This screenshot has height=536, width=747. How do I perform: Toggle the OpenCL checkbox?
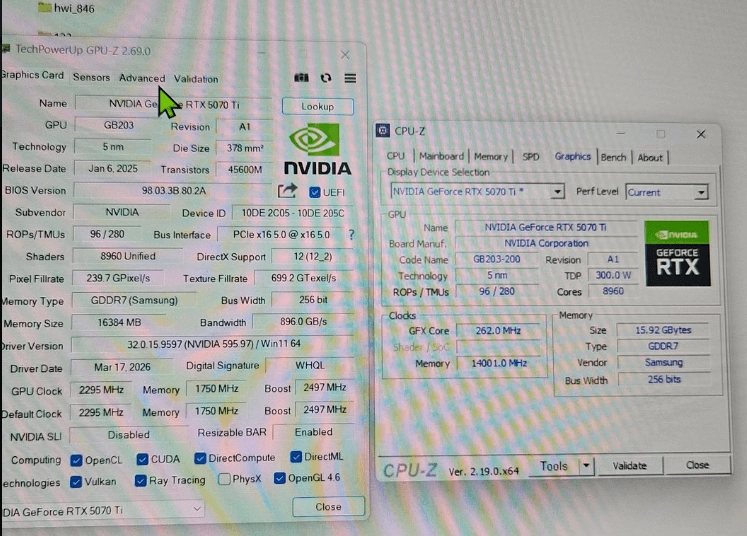pyautogui.click(x=76, y=460)
